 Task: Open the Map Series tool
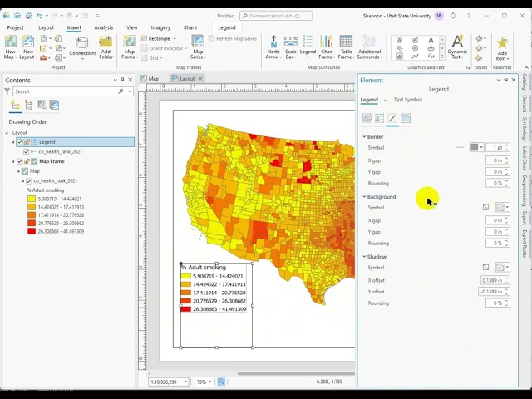pos(198,47)
